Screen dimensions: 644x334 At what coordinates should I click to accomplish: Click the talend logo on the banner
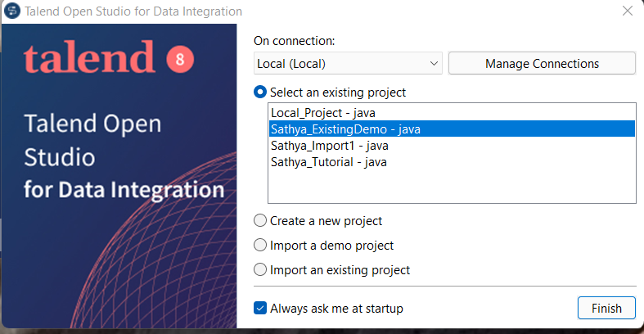pos(88,58)
